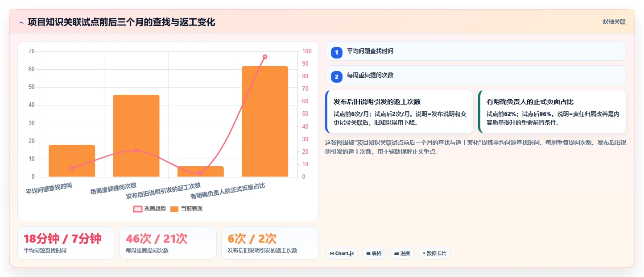Click the line point on the first bar

[x=72, y=168]
